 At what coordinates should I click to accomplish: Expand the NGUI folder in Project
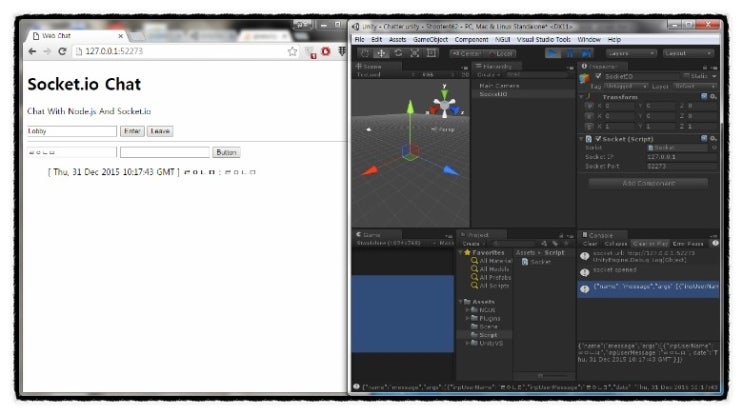click(x=467, y=310)
